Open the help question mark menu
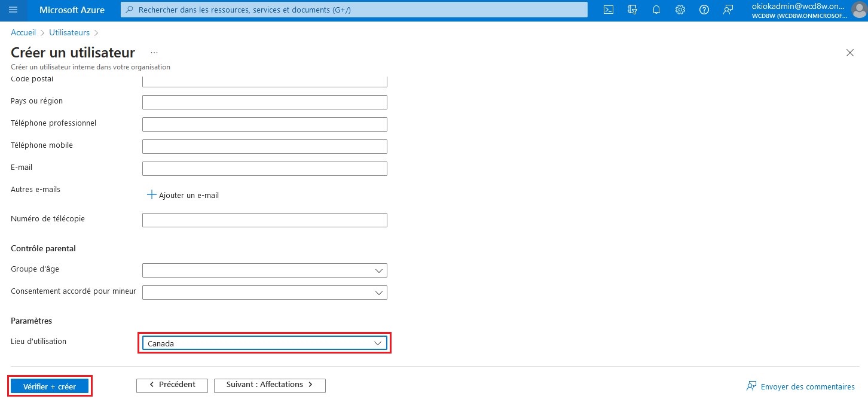Viewport: 868px width, 399px height. [x=704, y=10]
